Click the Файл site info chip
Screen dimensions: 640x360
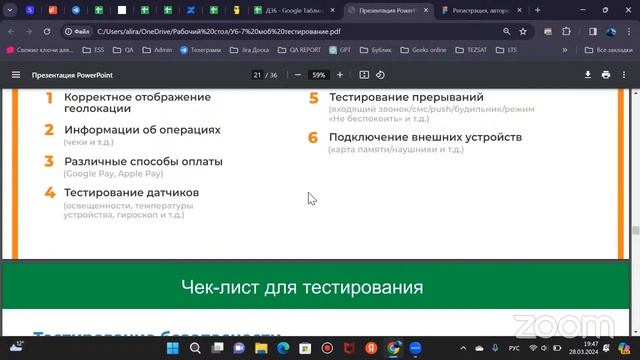(77, 31)
